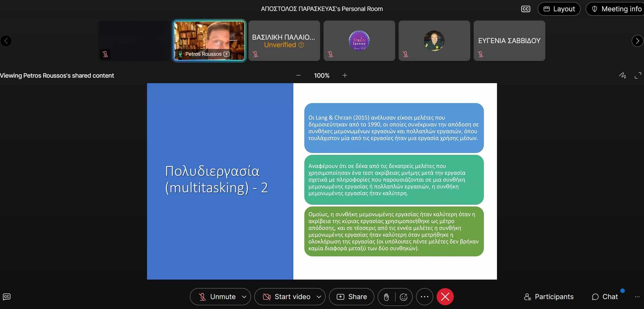Select ΒΑΣΙΛΙΚΗ ΠΑΛΑΙΟ... participant tile
This screenshot has height=309, width=644.
point(284,41)
